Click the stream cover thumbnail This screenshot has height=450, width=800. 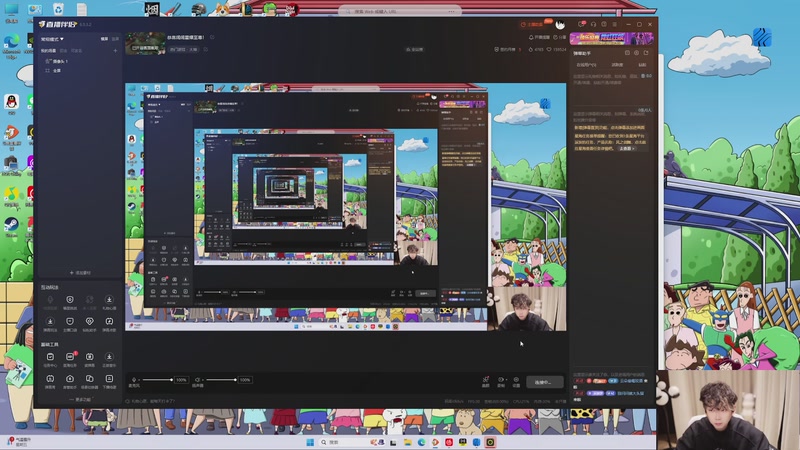point(145,43)
